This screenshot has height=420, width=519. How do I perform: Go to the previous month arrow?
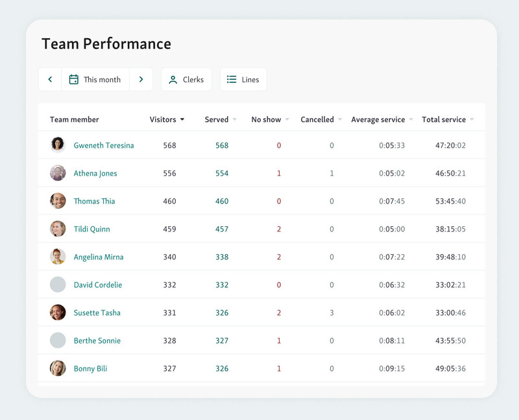click(x=50, y=80)
